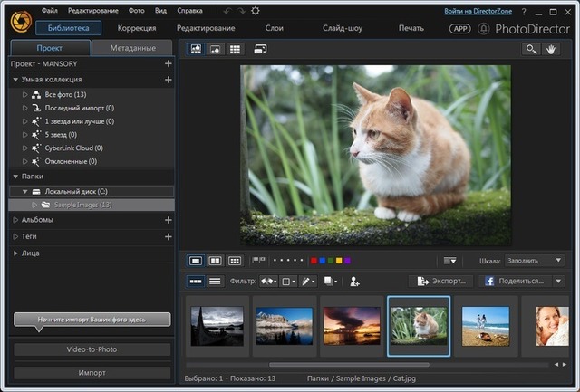This screenshot has height=392, width=580.
Task: Apply the red color label swatch
Action: click(x=312, y=261)
